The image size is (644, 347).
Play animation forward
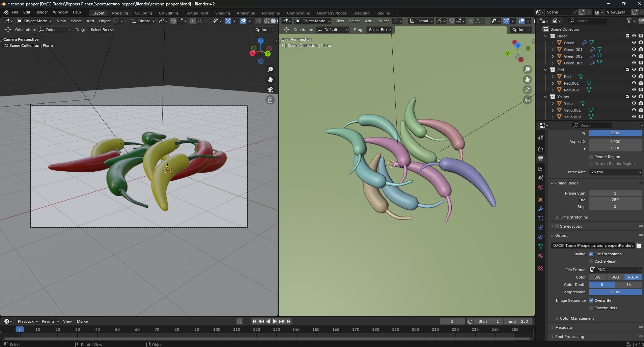275,321
